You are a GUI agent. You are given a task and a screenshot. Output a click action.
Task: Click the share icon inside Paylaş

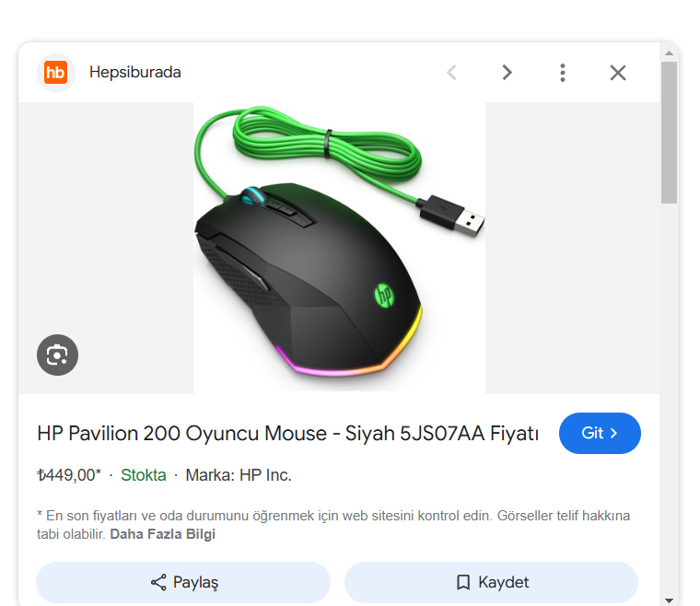tap(158, 582)
